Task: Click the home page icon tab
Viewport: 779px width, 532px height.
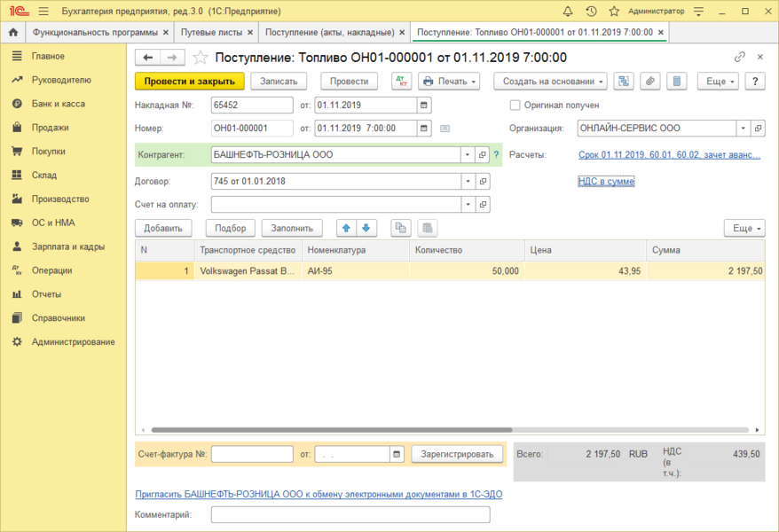Action: pos(13,32)
